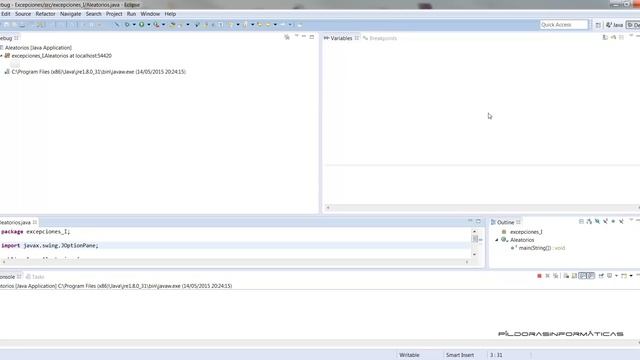Viewport: 640px width, 360px height.
Task: Click the Collapse All icon in Outline toolbar
Action: coord(581,222)
